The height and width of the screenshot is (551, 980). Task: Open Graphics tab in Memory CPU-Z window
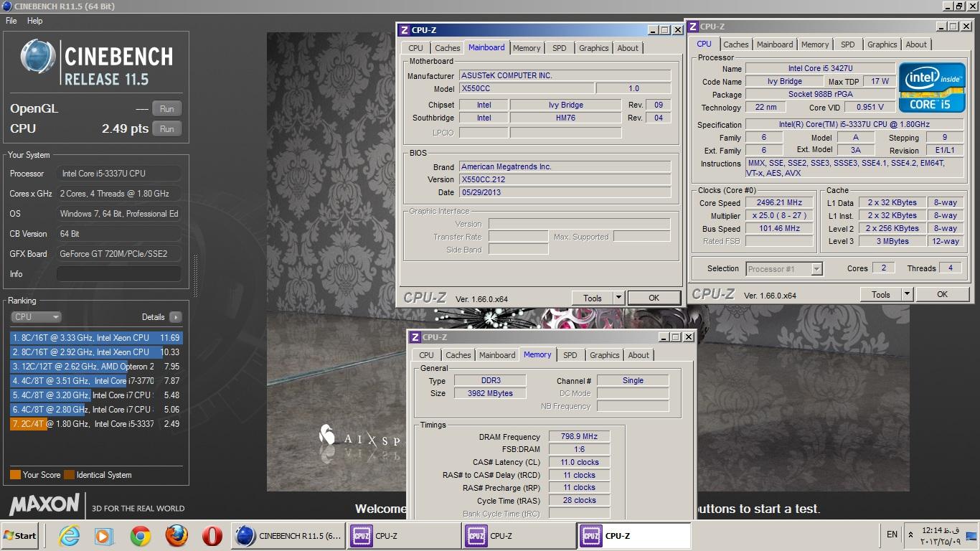tap(605, 355)
